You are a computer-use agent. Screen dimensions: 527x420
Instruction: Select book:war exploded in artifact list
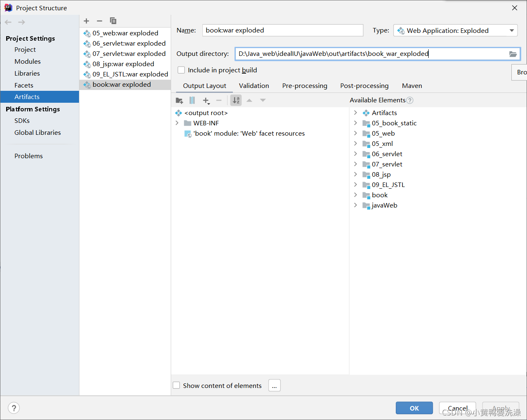click(125, 85)
